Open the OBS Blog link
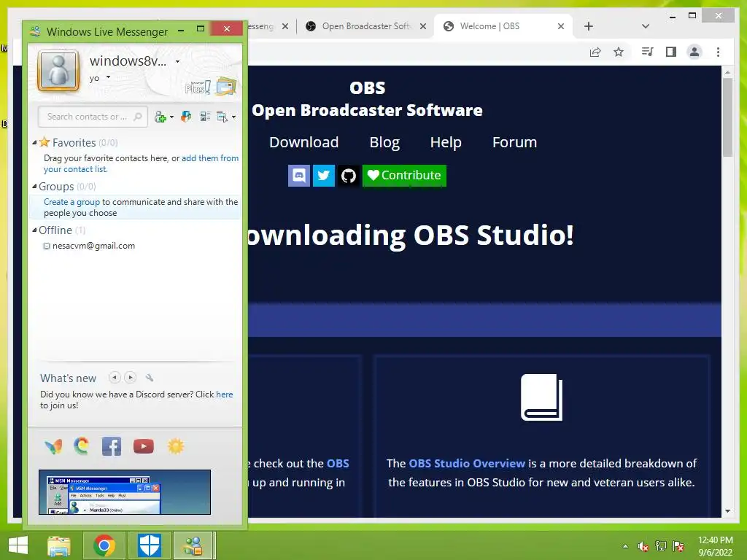Screen dimensions: 747x560 384,142
